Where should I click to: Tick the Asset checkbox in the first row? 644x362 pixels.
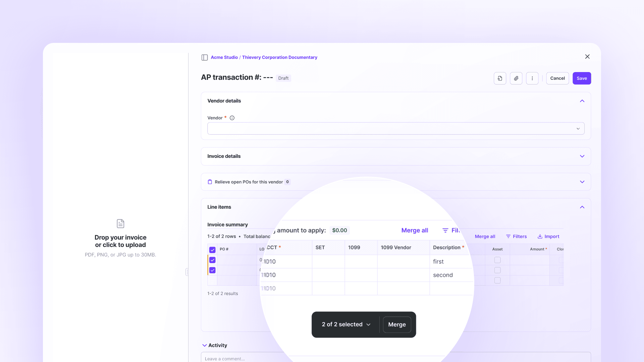pos(497,260)
